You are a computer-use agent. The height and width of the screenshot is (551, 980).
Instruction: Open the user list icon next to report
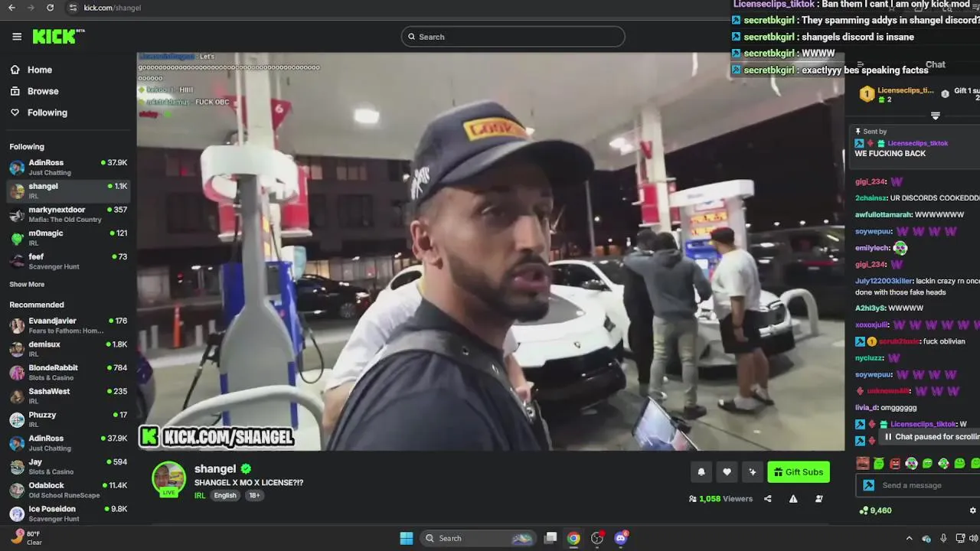(819, 499)
